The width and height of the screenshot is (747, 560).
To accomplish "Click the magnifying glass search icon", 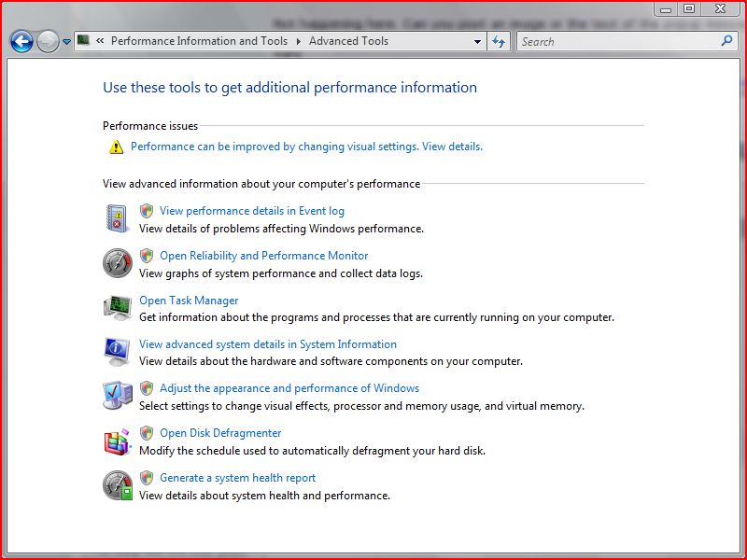I will click(x=727, y=41).
